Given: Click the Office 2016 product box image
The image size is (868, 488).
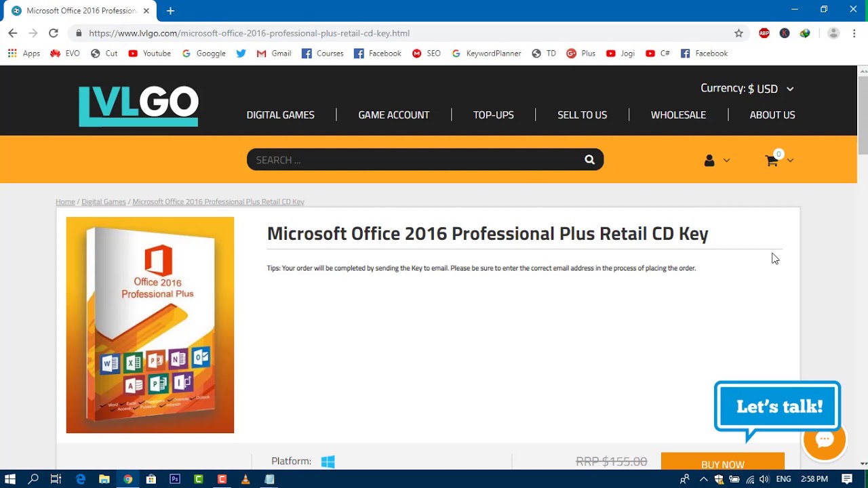Looking at the screenshot, I should coord(150,325).
